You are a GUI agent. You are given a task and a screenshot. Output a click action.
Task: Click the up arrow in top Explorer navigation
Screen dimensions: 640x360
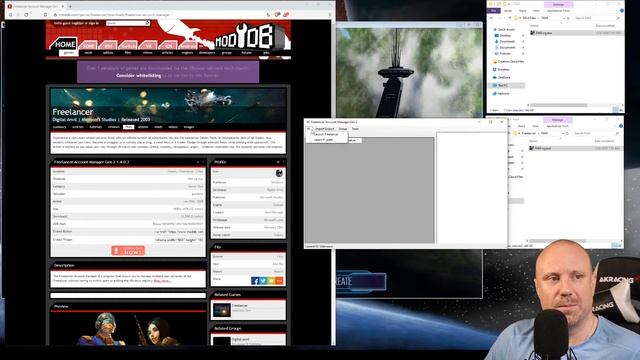[509, 18]
